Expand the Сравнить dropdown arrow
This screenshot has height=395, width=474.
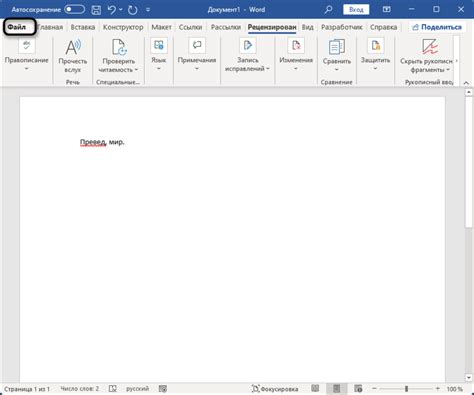point(337,70)
